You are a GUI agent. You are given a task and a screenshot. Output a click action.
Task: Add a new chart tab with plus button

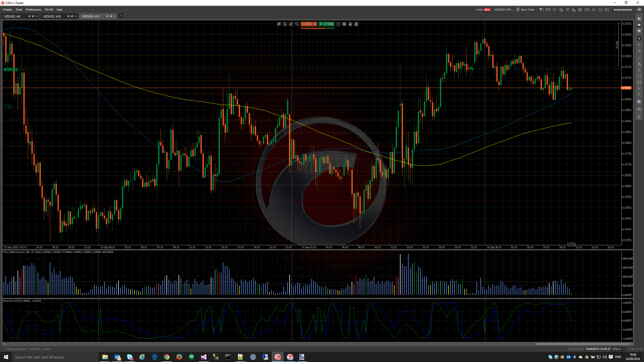(120, 16)
